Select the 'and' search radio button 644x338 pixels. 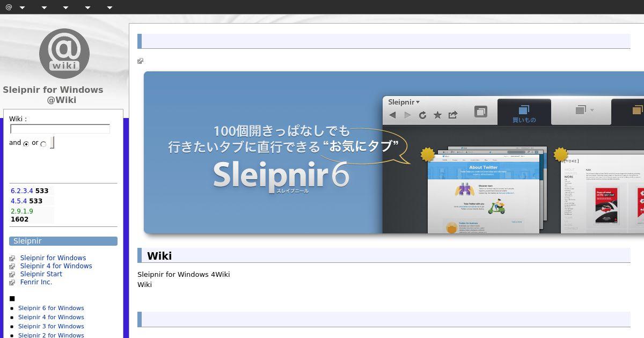tap(26, 144)
